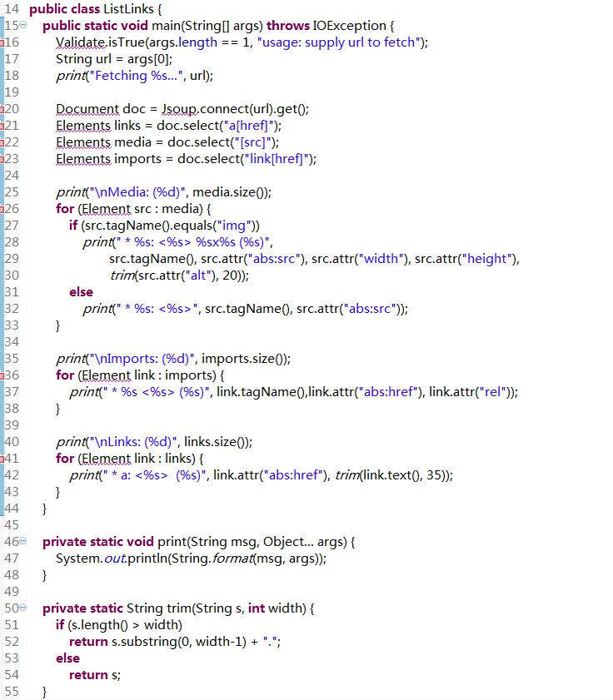Click link.text() call on line 42
Viewport: 613px width, 700px height.
point(391,475)
